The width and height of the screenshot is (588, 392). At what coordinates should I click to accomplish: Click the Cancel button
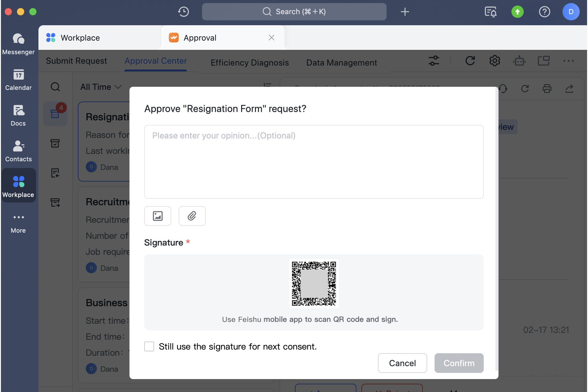402,363
